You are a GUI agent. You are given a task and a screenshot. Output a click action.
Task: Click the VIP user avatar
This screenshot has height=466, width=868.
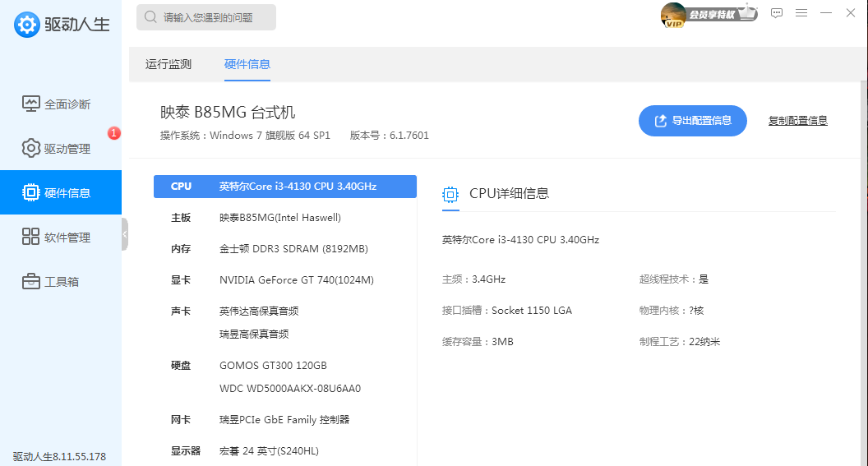(673, 15)
